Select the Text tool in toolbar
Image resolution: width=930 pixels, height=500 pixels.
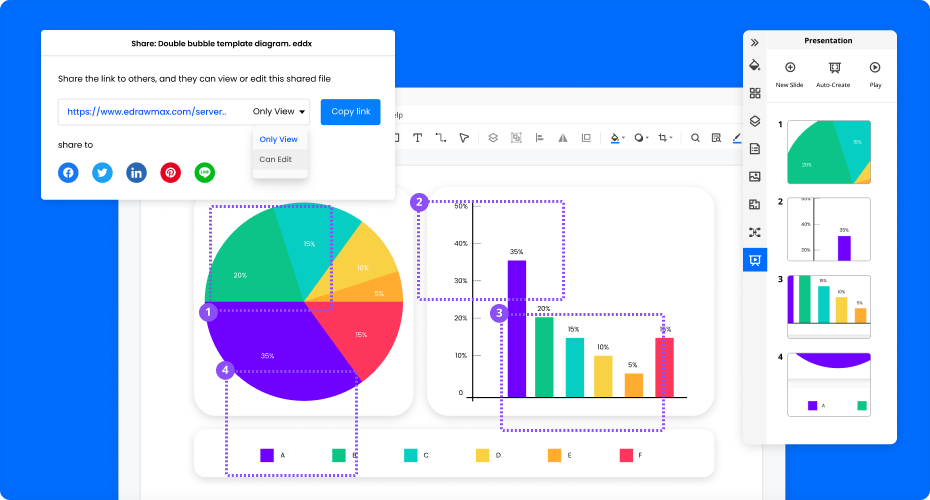[x=417, y=138]
